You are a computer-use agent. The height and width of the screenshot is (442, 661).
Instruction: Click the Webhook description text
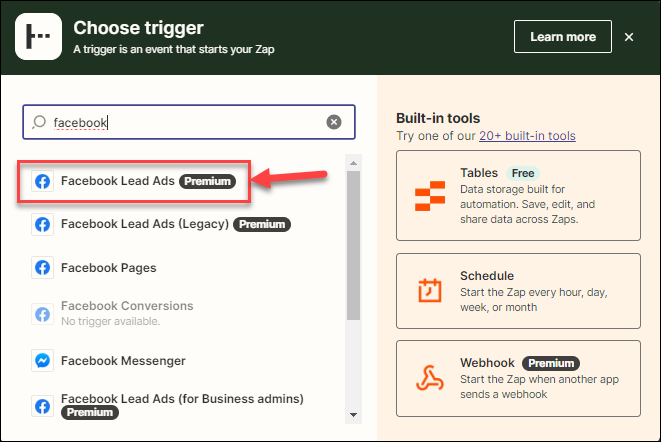[539, 387]
